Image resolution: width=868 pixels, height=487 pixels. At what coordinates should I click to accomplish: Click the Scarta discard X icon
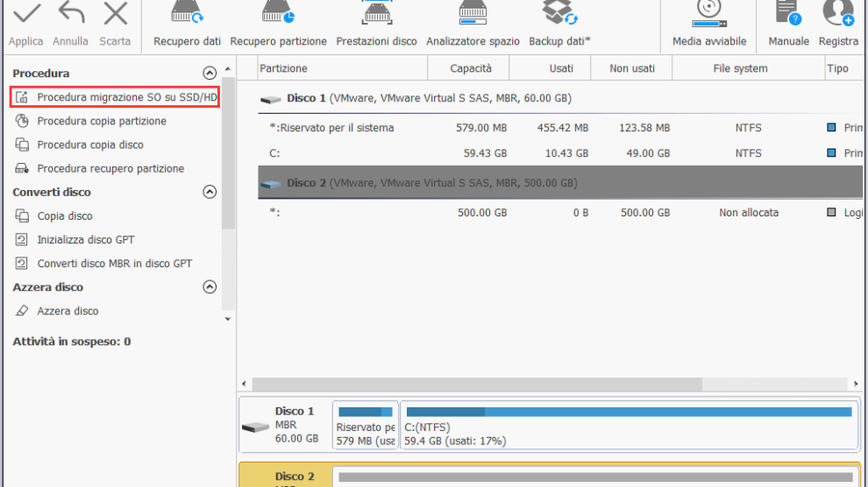[x=115, y=15]
